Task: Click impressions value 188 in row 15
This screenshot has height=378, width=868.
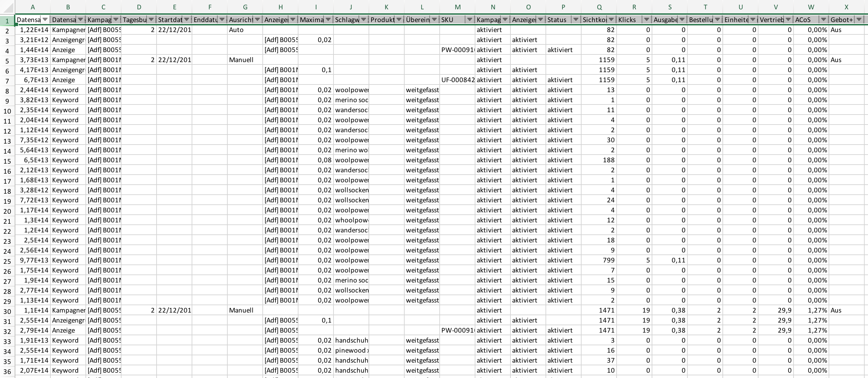Action: [599, 160]
